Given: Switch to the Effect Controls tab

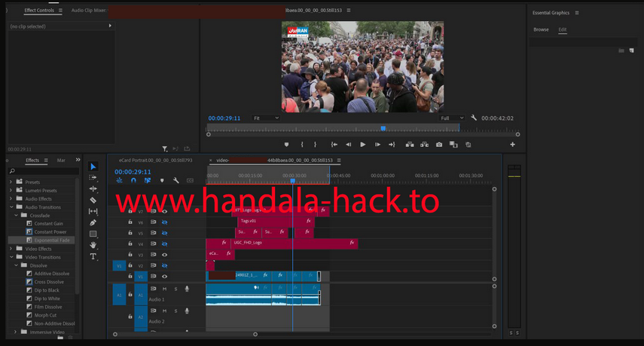Looking at the screenshot, I should tap(39, 11).
